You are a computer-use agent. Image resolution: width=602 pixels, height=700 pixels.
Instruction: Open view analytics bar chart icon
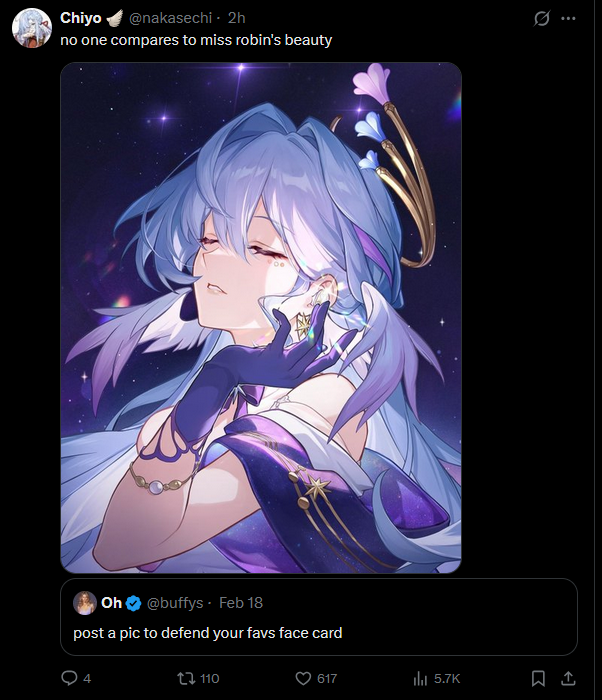click(420, 679)
